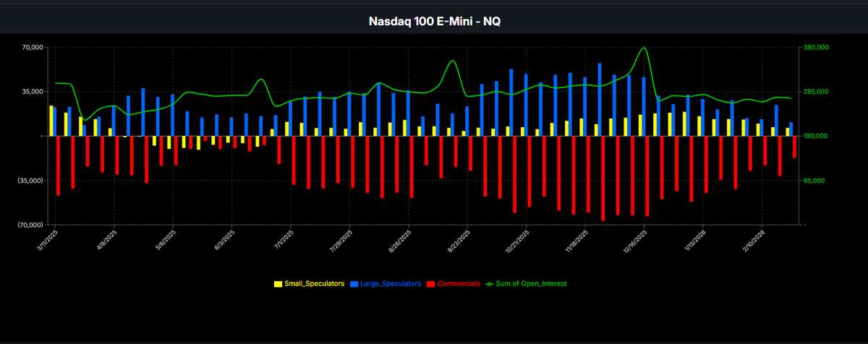Toggle the Large_Speculators legend entry
The image size is (868, 344).
pos(386,284)
